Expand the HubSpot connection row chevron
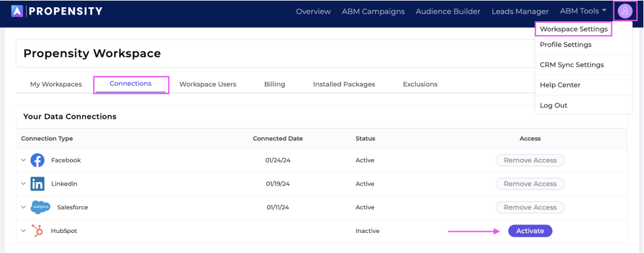644x253 pixels. [24, 231]
